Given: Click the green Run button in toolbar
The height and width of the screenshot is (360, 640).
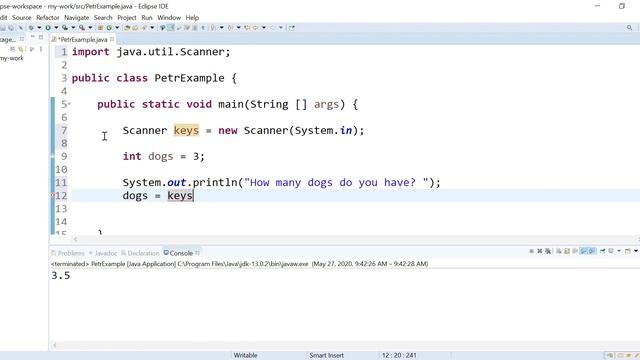Looking at the screenshot, I should 48,28.
